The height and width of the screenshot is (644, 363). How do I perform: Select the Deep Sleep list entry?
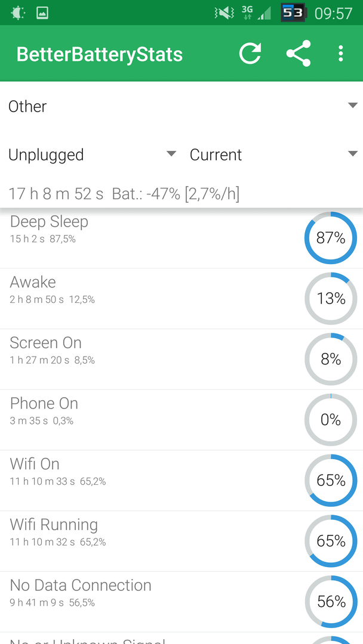[181, 238]
